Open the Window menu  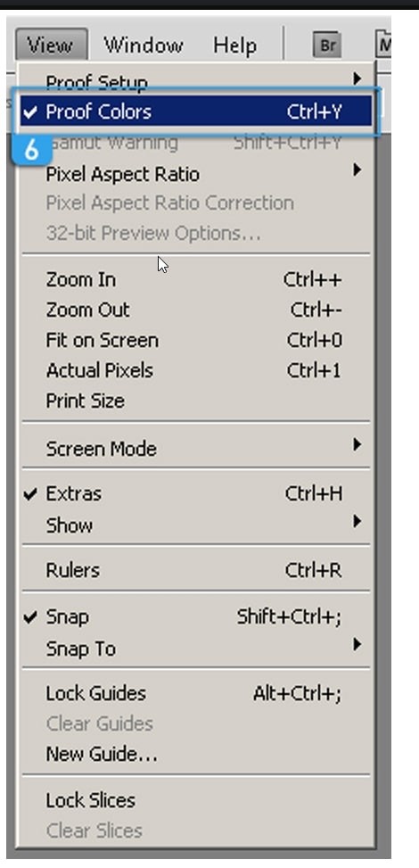click(144, 45)
